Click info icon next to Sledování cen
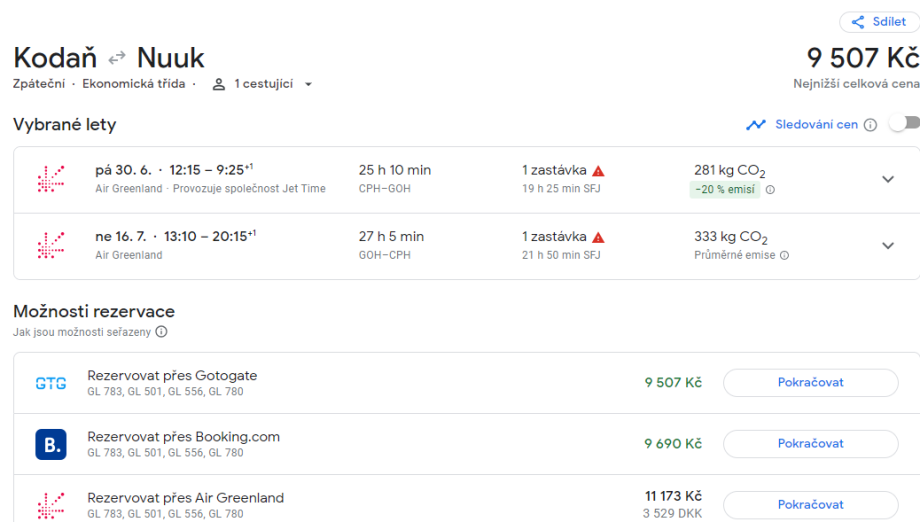The width and height of the screenshot is (920, 522). 870,125
